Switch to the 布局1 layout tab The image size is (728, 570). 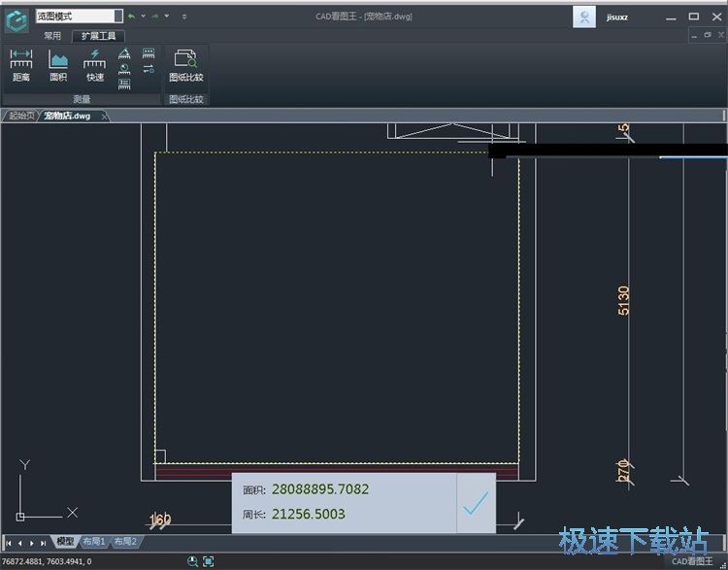pos(93,542)
